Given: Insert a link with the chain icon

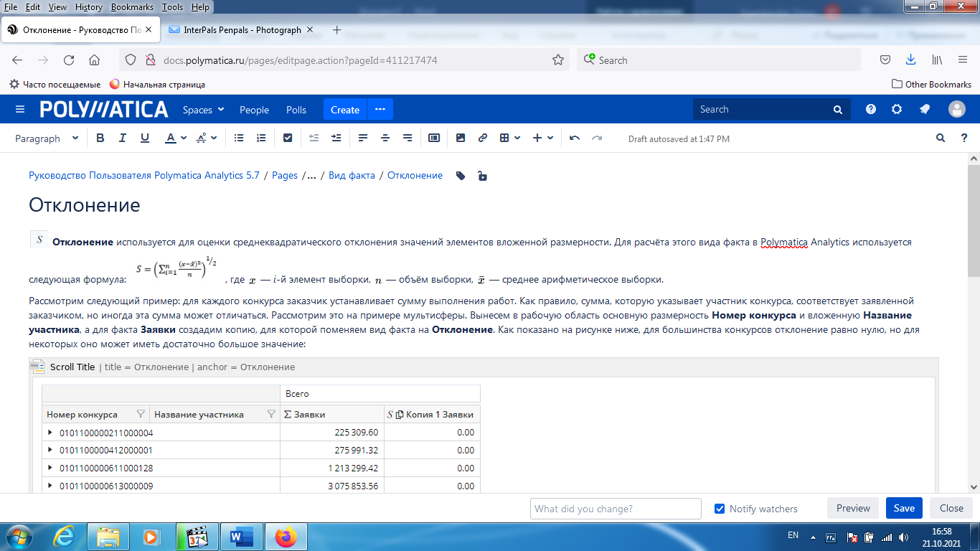Looking at the screenshot, I should coord(483,138).
